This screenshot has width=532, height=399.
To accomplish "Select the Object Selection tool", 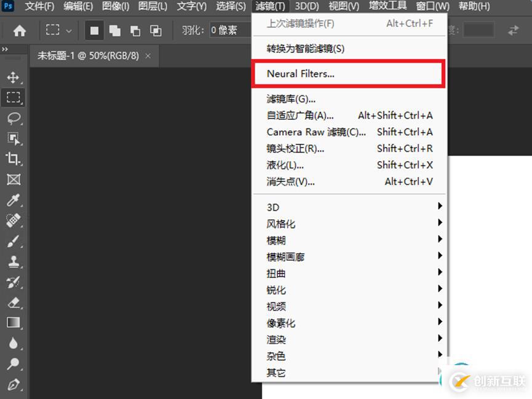I will 14,138.
